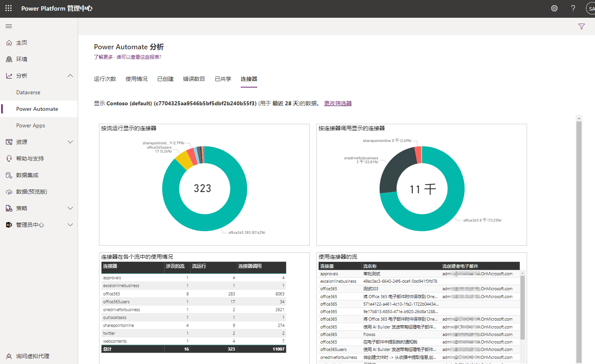Switch to the 已创建 tab
Viewport: 595px width, 364px height.
pyautogui.click(x=165, y=79)
